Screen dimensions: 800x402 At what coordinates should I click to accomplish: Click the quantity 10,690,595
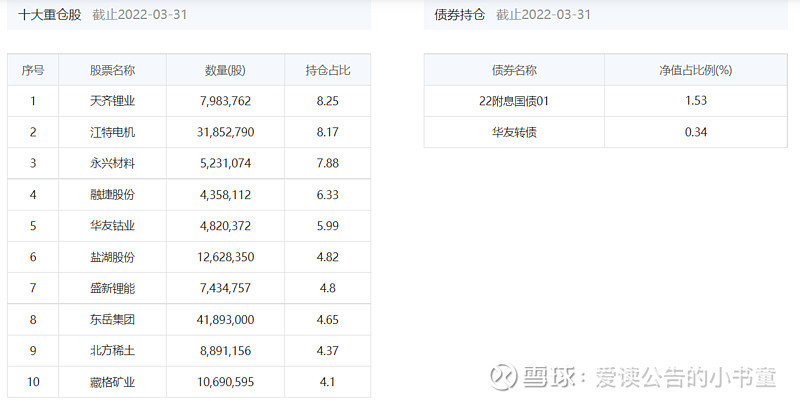pos(226,382)
